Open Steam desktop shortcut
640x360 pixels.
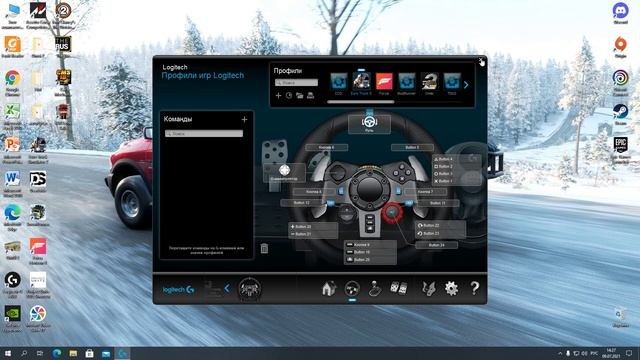[x=620, y=114]
